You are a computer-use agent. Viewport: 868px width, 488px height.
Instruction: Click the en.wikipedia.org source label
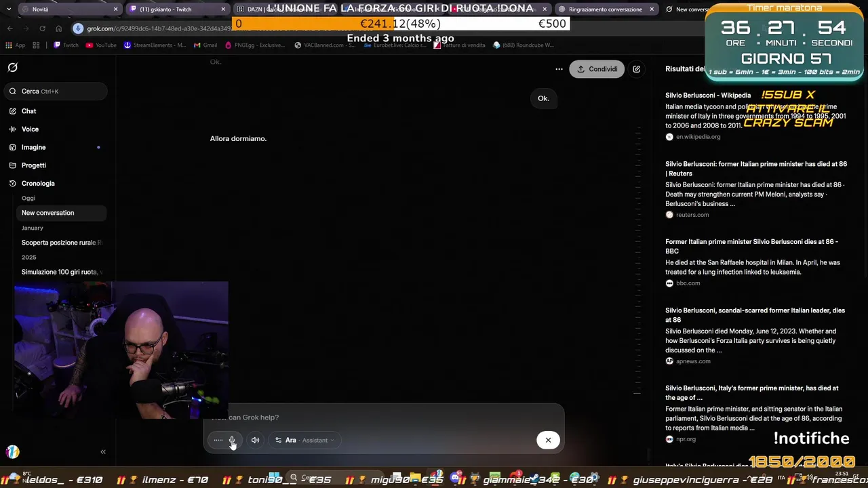[x=698, y=137]
